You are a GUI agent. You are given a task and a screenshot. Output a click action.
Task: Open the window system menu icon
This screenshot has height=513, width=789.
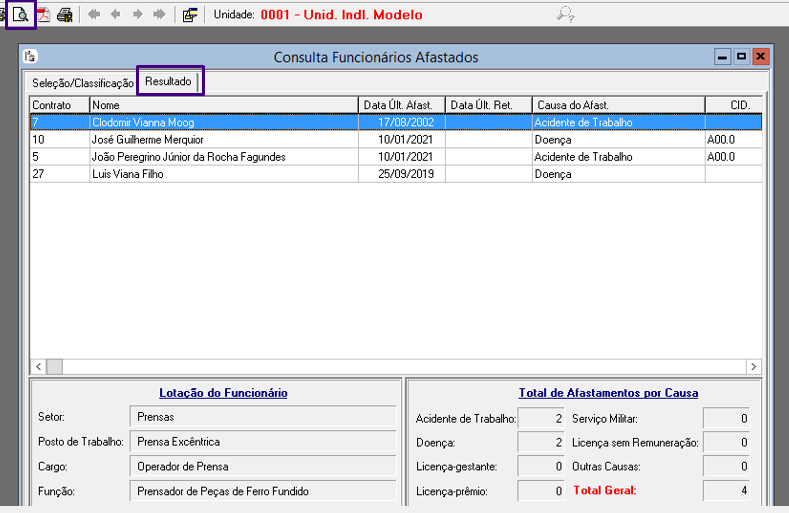(x=30, y=57)
